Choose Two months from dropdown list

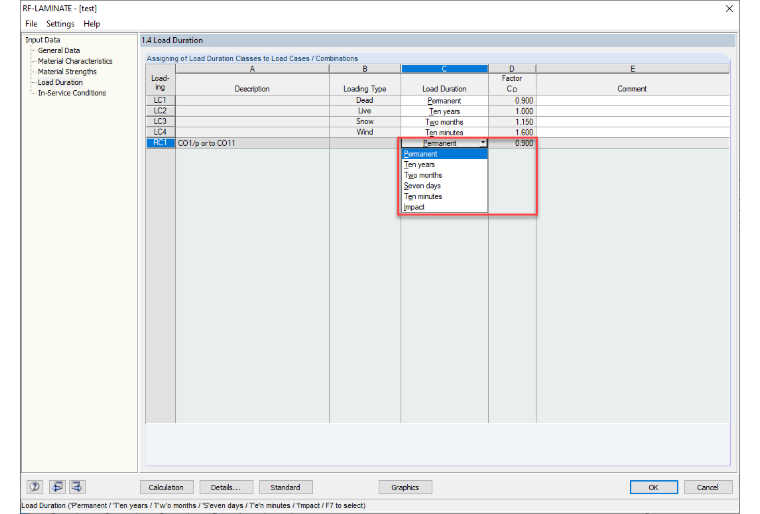[444, 175]
